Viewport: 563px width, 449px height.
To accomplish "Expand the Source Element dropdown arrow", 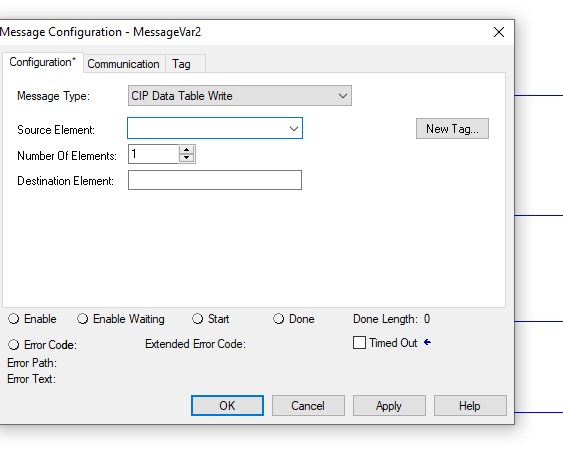I will pyautogui.click(x=294, y=128).
